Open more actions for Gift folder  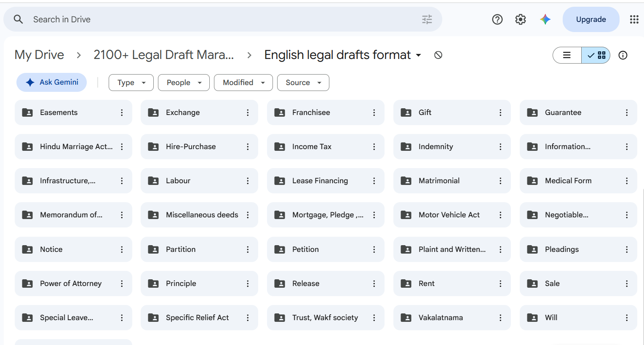(500, 112)
